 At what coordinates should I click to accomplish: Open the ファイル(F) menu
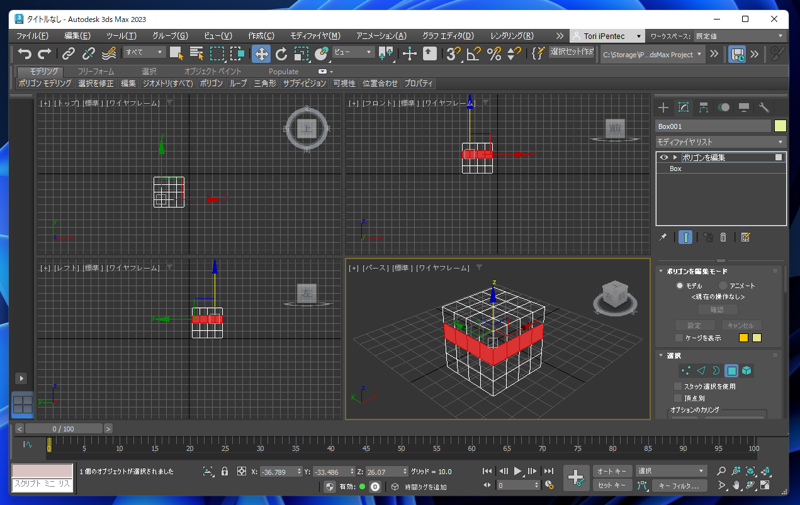coord(32,36)
